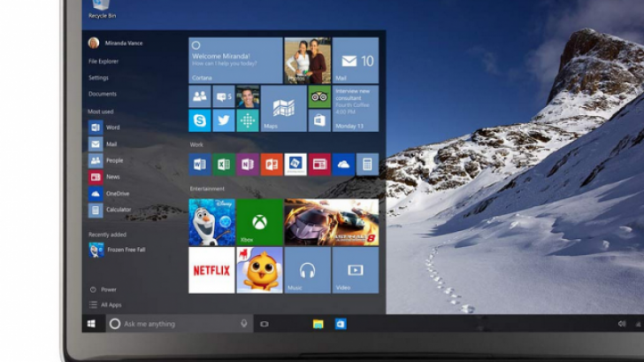Open the Recycle Bin on desktop
This screenshot has height=362, width=644.
(x=102, y=9)
